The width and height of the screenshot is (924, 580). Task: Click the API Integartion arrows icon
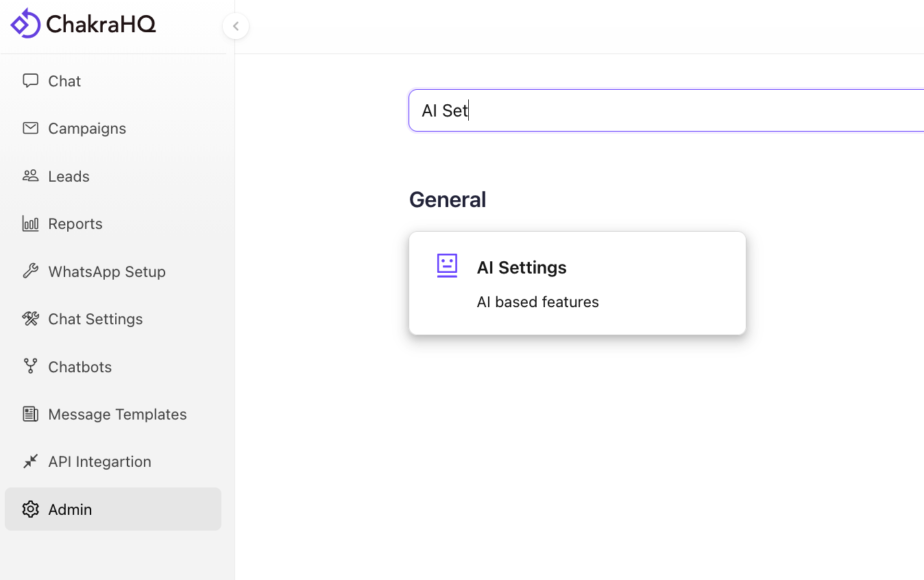[30, 461]
